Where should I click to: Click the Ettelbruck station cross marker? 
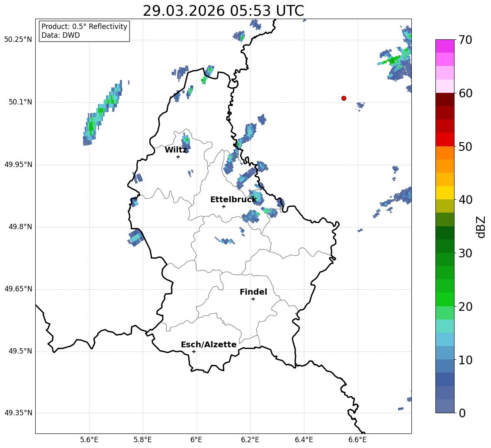[x=224, y=206]
